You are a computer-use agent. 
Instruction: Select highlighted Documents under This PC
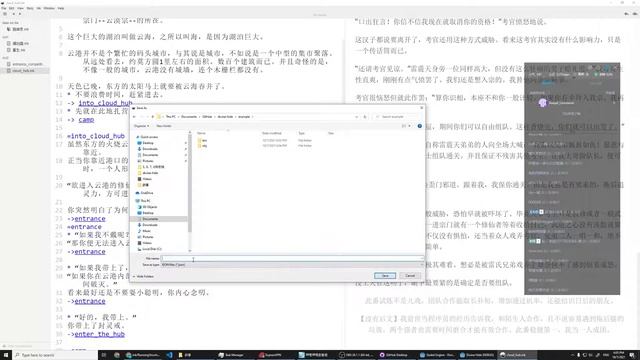(159, 219)
